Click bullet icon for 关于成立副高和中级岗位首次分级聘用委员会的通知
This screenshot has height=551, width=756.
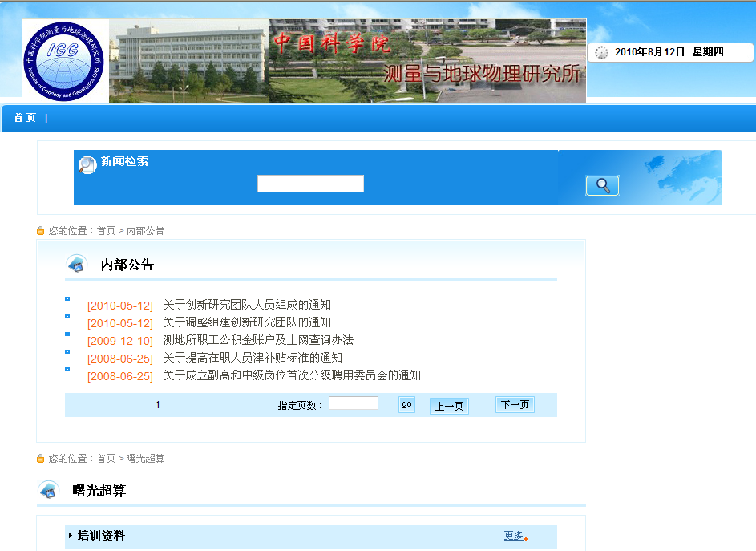pos(67,369)
